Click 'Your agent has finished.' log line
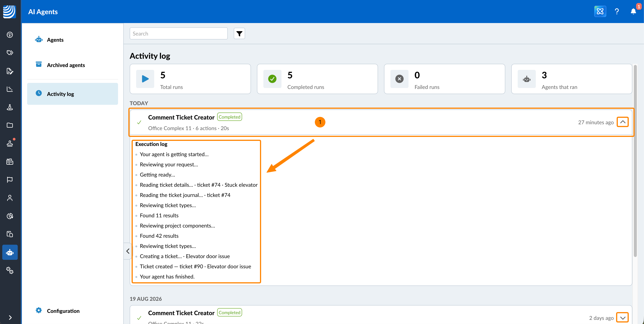The width and height of the screenshot is (644, 324). coord(167,277)
